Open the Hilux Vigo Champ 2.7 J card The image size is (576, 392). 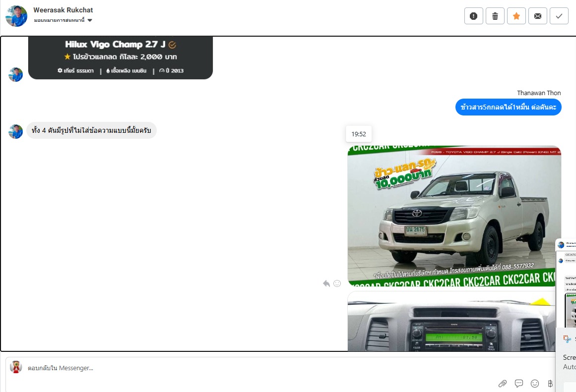121,57
